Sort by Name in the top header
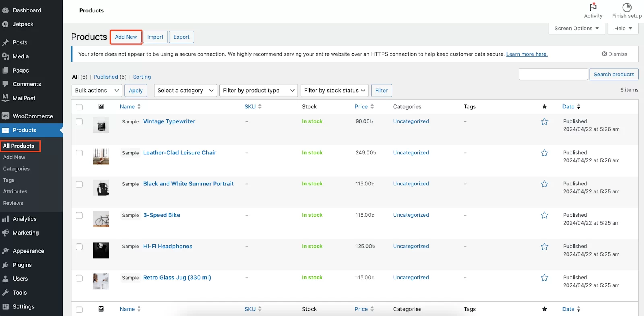 [130, 106]
